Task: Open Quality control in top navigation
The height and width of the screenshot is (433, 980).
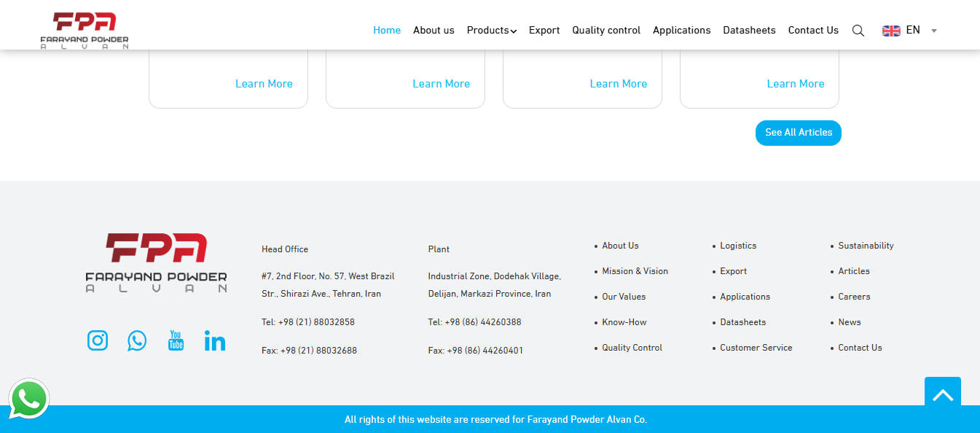Action: tap(606, 31)
